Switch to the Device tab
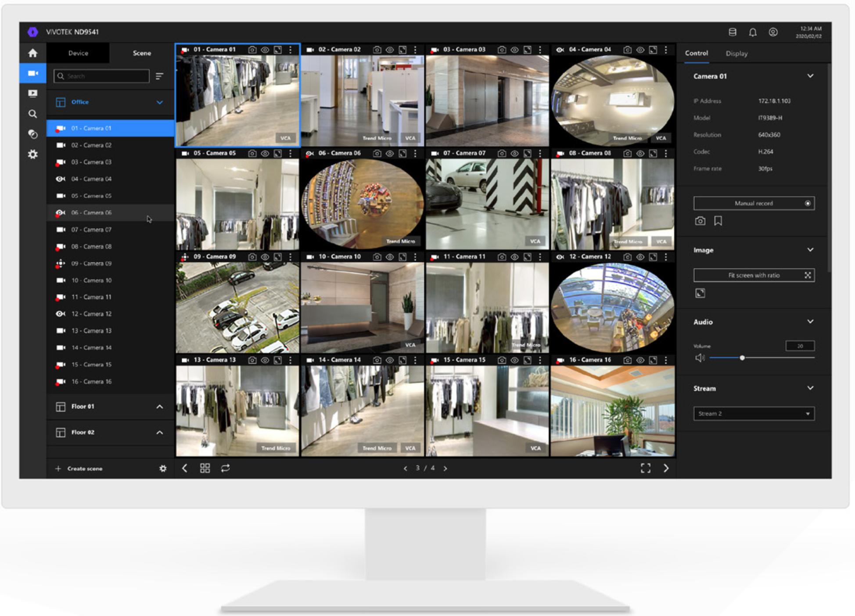Image resolution: width=855 pixels, height=616 pixels. [x=78, y=53]
